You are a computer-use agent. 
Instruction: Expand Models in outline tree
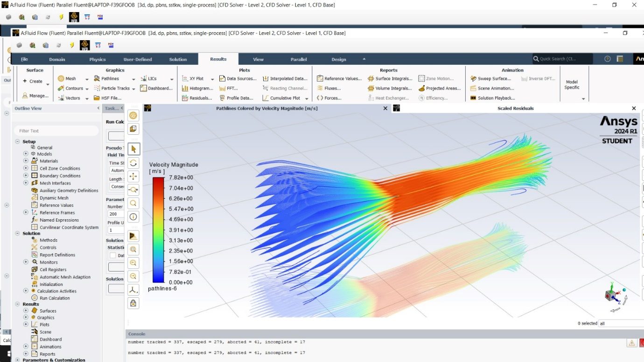pos(26,153)
